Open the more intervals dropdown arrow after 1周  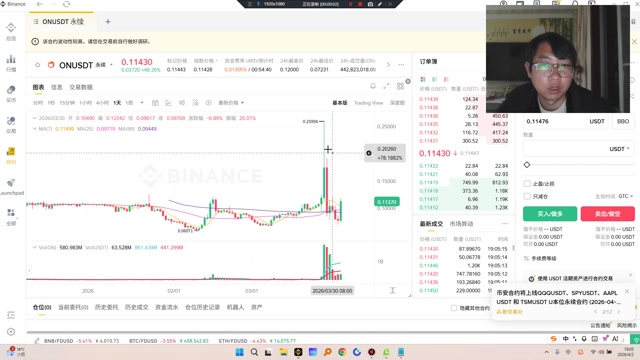coord(142,103)
